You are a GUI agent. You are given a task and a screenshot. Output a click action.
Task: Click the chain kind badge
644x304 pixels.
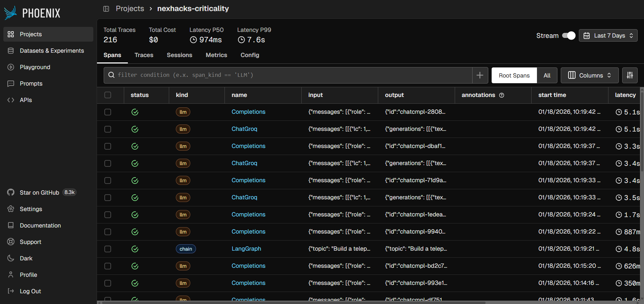pos(186,249)
